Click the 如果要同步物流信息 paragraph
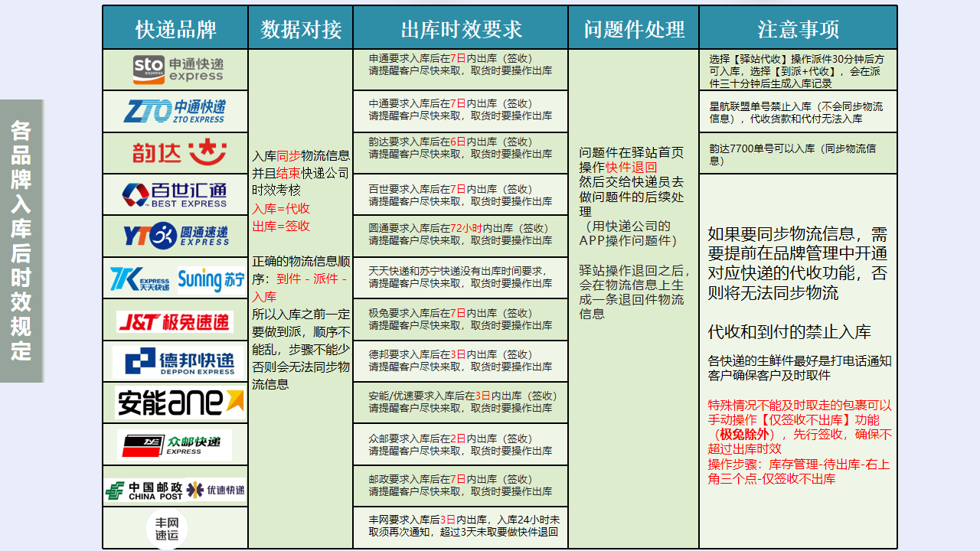Screen dimensions: 980x551 [798, 263]
